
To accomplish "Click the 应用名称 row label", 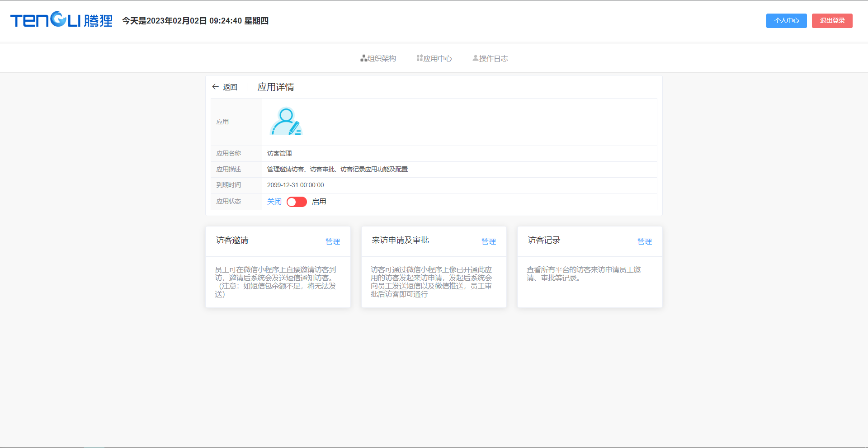I will pos(229,154).
